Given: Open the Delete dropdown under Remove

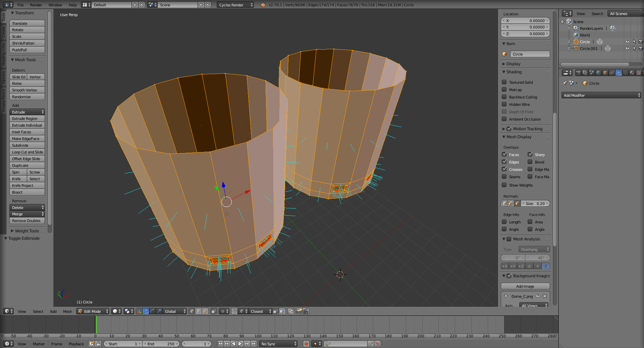Looking at the screenshot, I should [x=27, y=207].
